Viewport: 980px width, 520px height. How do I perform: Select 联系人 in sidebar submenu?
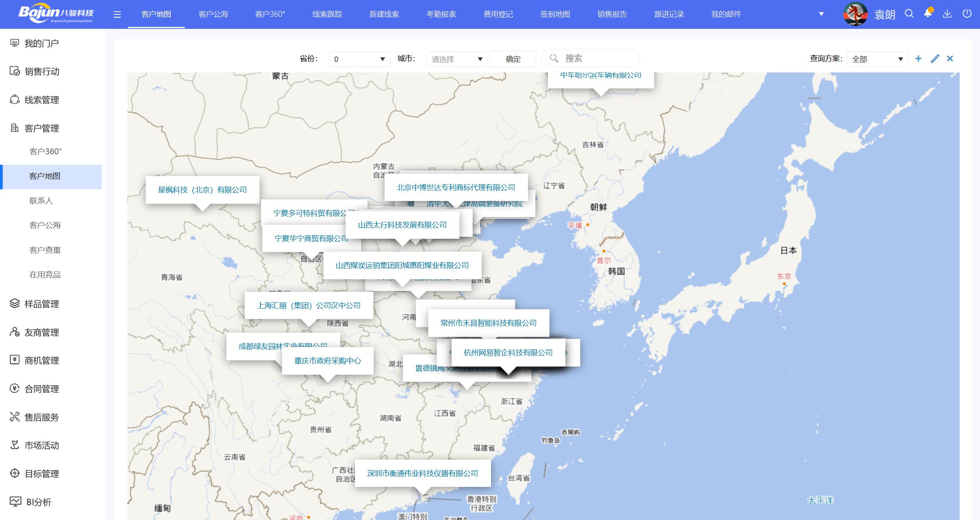41,201
